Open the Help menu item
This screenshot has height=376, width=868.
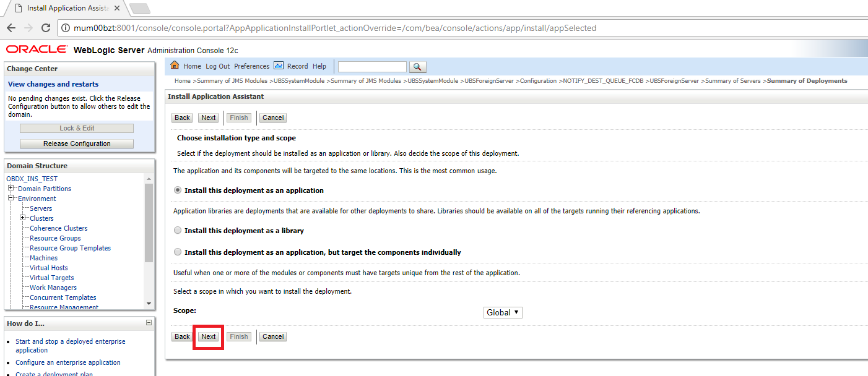pos(319,66)
